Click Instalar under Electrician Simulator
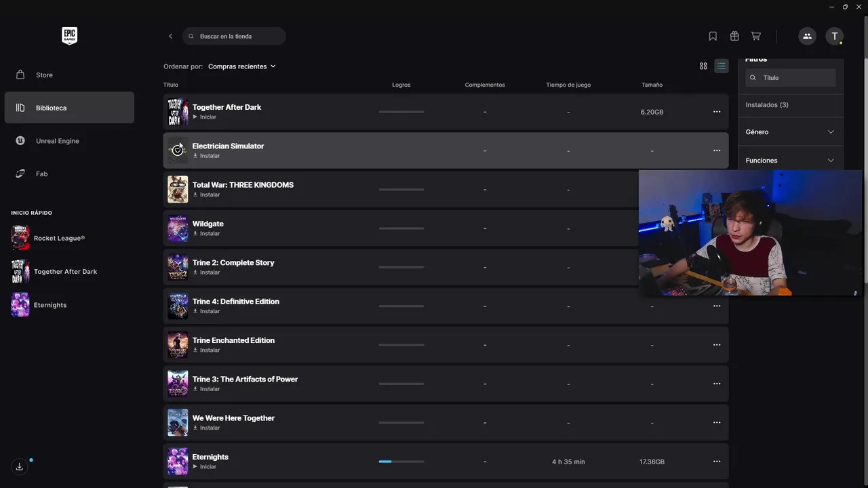 (x=207, y=156)
